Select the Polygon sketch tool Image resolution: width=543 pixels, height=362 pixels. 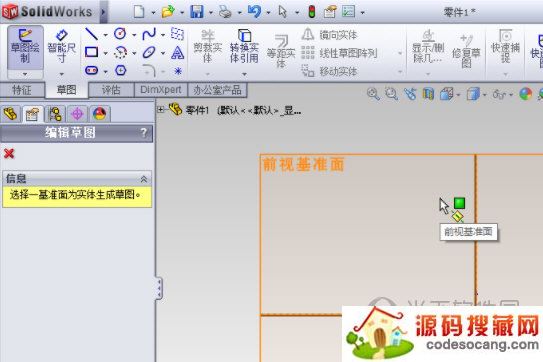tap(120, 71)
